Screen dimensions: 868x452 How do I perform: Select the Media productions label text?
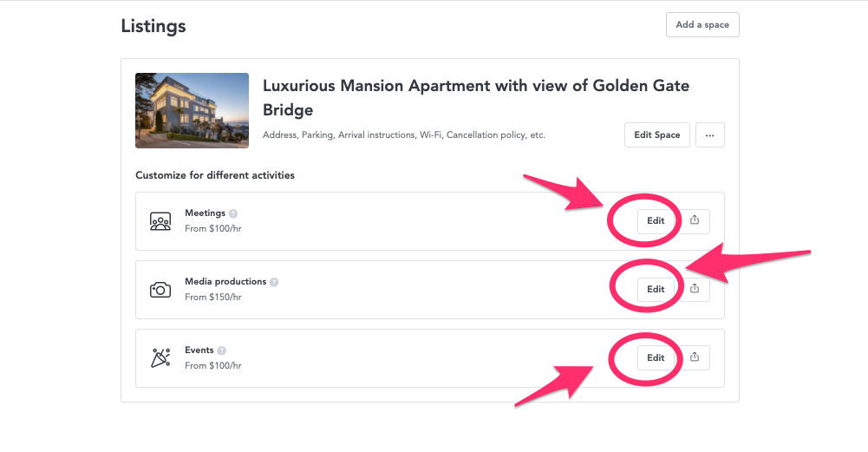coord(225,281)
